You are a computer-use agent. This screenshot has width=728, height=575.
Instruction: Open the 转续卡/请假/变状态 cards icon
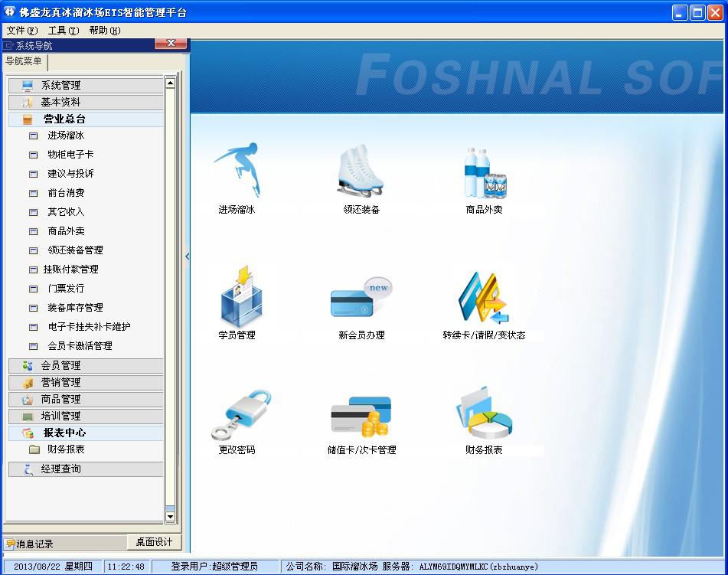coord(483,298)
